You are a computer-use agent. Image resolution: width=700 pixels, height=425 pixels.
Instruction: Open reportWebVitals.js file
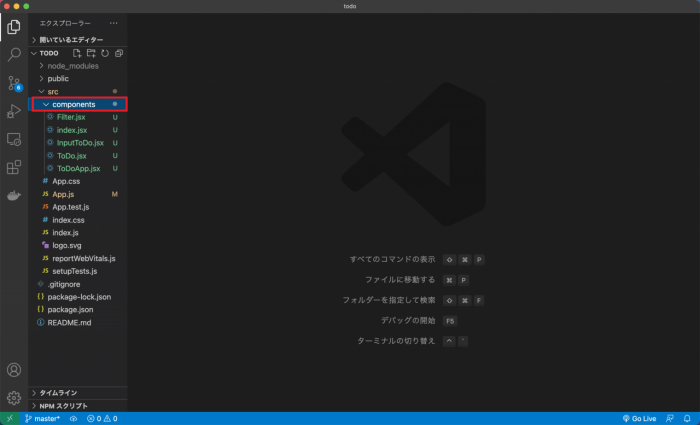78,258
